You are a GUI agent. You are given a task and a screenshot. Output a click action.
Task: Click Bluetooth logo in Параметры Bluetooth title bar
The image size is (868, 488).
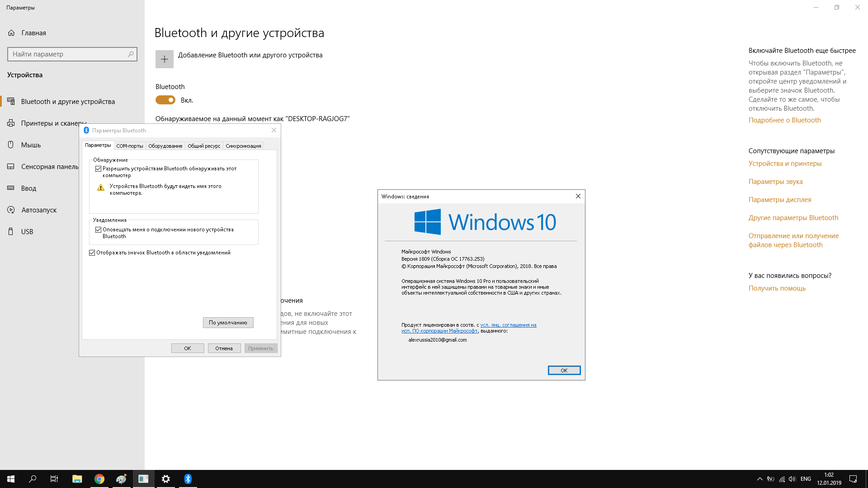(x=86, y=130)
